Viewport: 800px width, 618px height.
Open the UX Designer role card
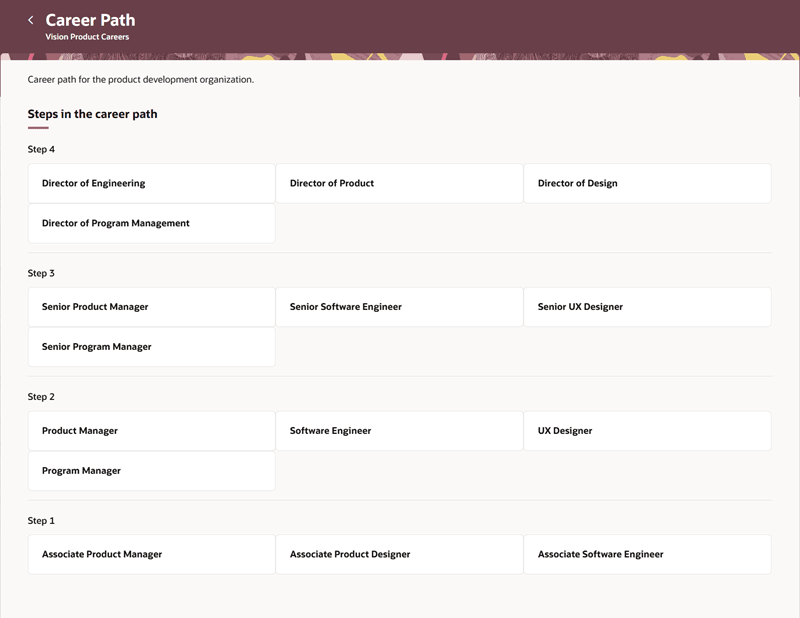pos(647,430)
